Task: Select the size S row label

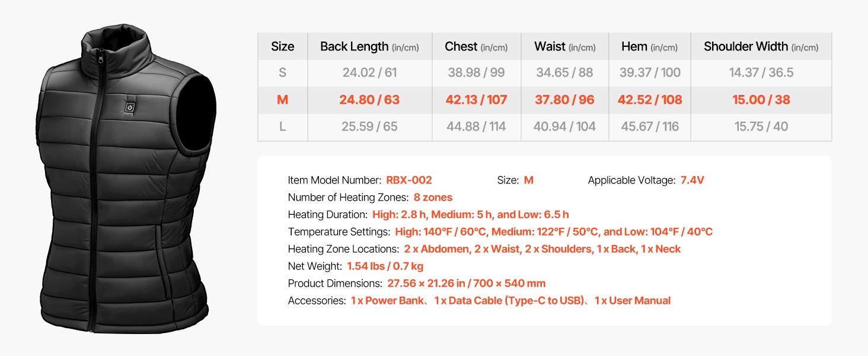Action: click(283, 72)
